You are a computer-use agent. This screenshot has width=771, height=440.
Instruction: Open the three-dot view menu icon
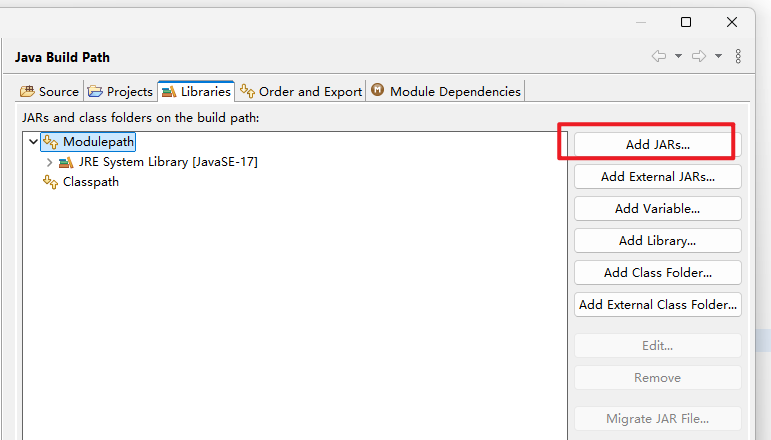(x=738, y=56)
